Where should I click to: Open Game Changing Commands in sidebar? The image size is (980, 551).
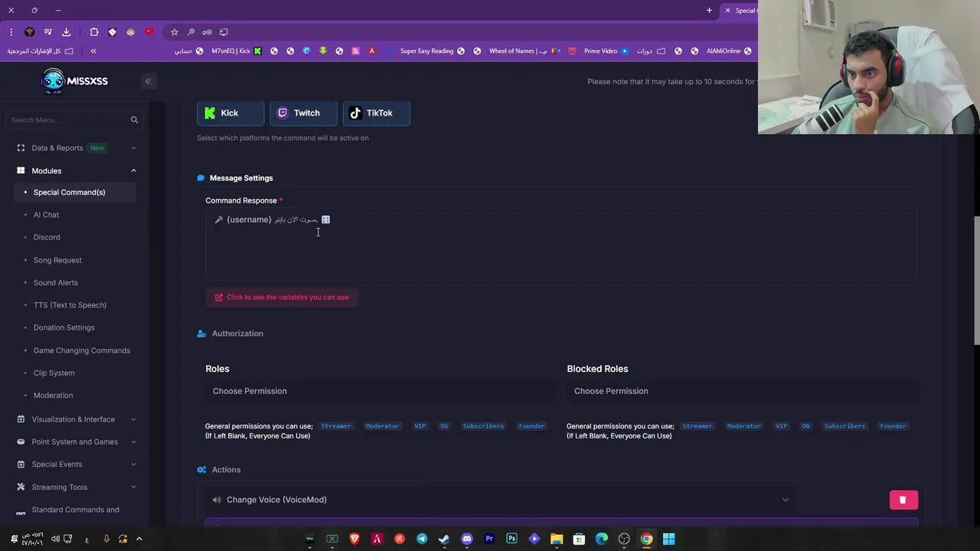click(x=82, y=350)
